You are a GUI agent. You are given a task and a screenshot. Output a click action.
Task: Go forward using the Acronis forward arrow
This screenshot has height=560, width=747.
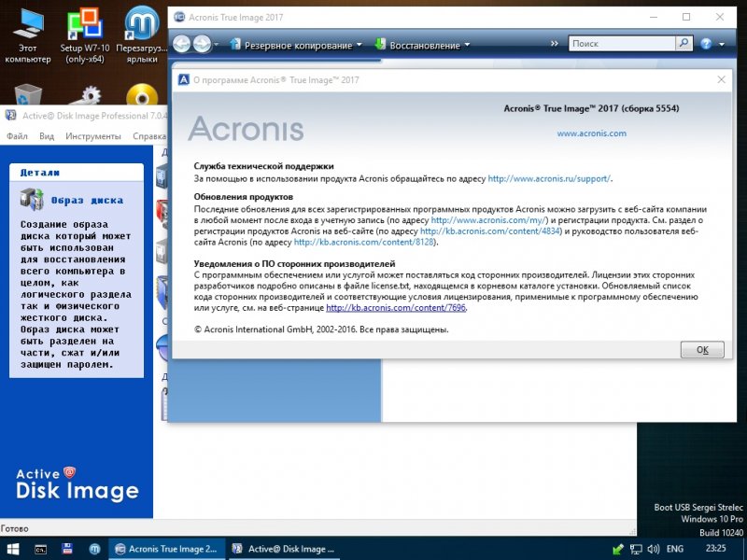tap(202, 44)
